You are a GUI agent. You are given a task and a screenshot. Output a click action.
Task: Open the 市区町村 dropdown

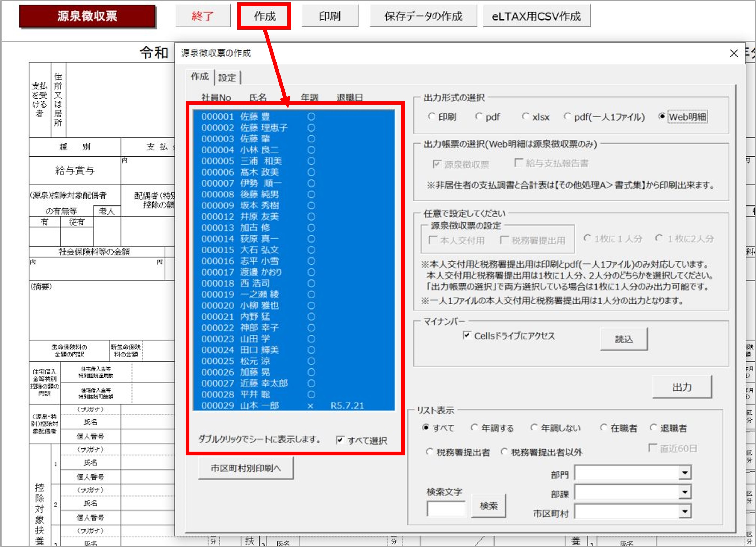pyautogui.click(x=685, y=511)
